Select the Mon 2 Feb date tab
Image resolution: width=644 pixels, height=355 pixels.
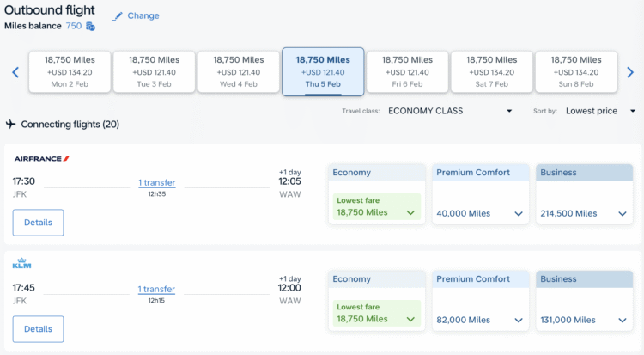[x=70, y=72]
